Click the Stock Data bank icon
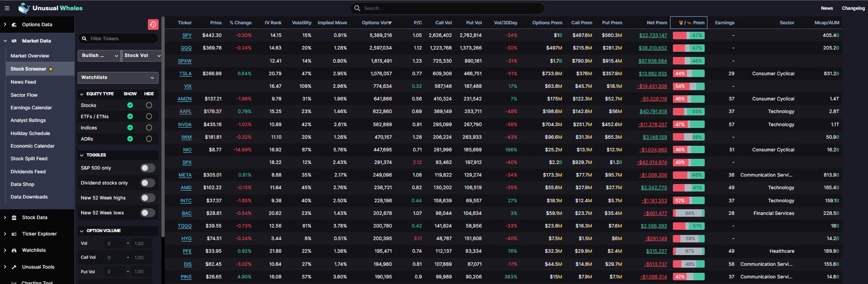The width and height of the screenshot is (868, 284). pyautogui.click(x=14, y=218)
